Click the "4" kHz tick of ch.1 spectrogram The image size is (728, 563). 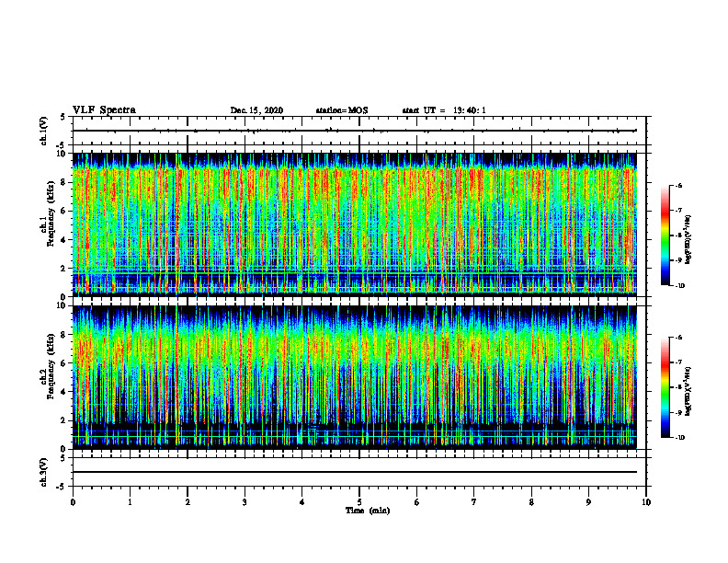tap(64, 240)
